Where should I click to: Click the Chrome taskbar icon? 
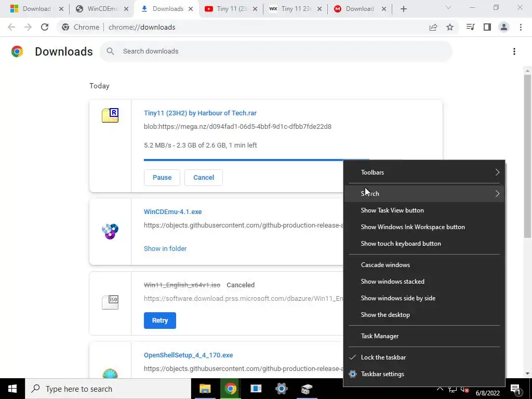click(230, 389)
